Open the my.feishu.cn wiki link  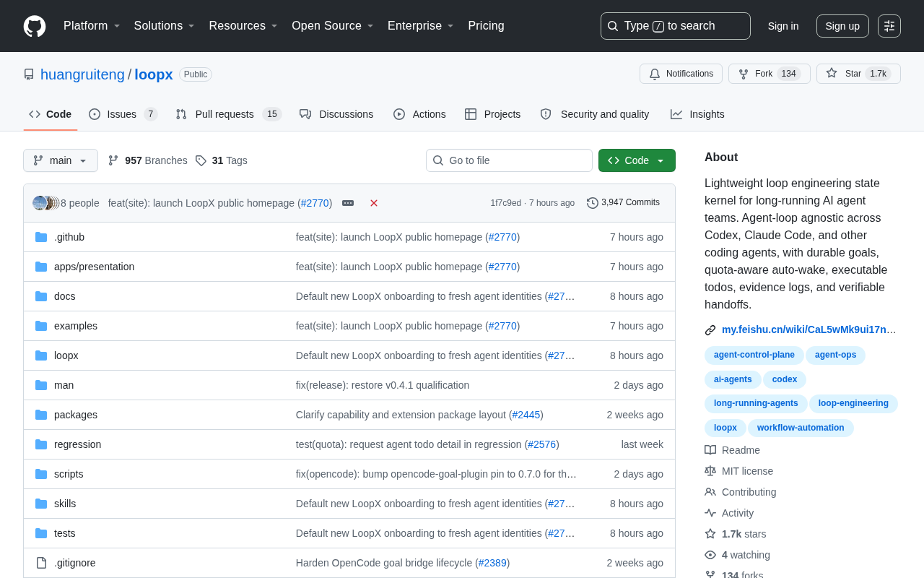(809, 329)
